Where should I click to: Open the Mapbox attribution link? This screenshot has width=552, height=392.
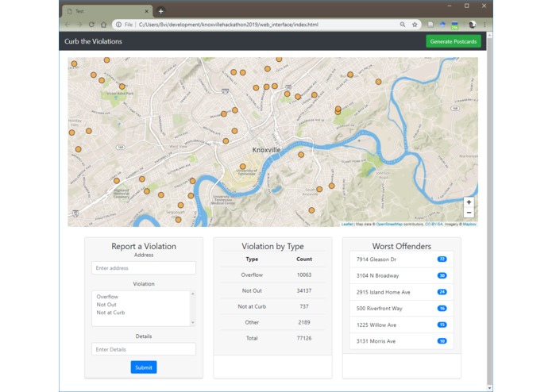469,224
